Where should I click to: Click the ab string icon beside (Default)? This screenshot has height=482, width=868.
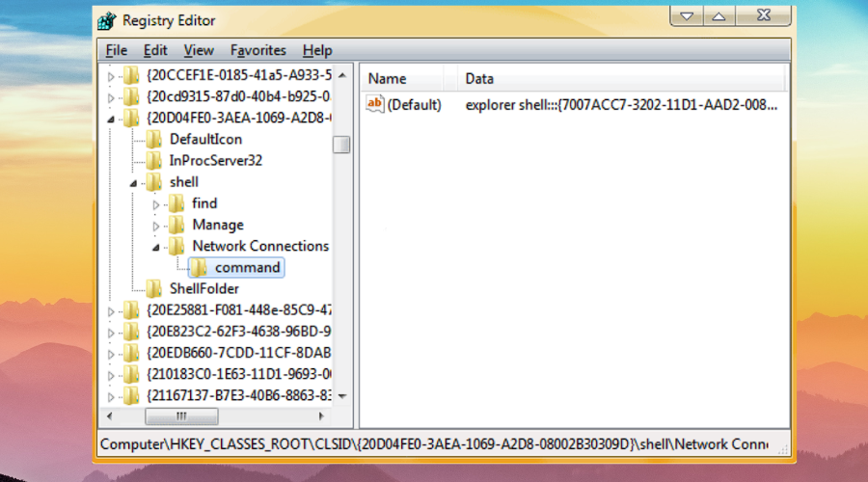tap(375, 104)
